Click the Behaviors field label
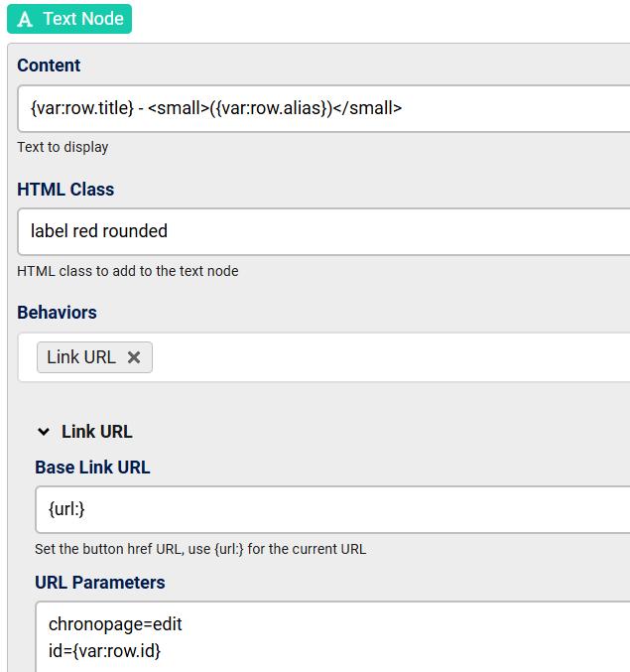The height and width of the screenshot is (672, 630). click(x=57, y=313)
